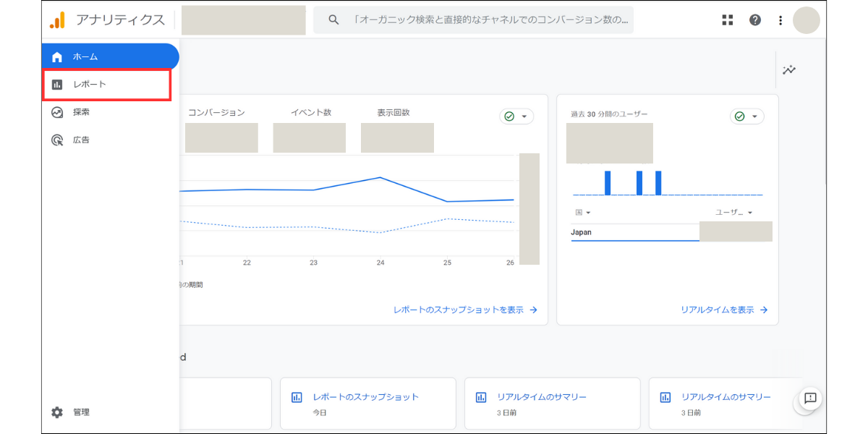
Task: Open the help question mark icon
Action: pyautogui.click(x=755, y=20)
